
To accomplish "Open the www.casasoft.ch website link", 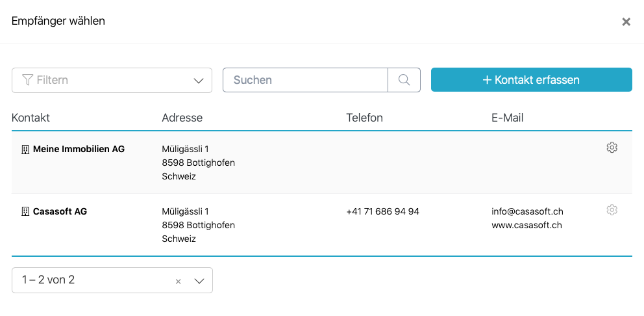I will point(526,225).
